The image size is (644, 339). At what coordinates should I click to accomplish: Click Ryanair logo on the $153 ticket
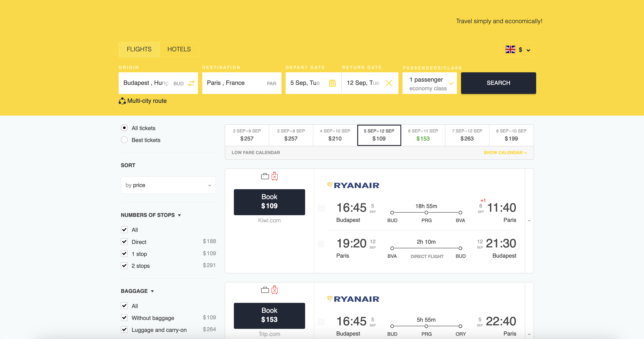[x=353, y=299]
